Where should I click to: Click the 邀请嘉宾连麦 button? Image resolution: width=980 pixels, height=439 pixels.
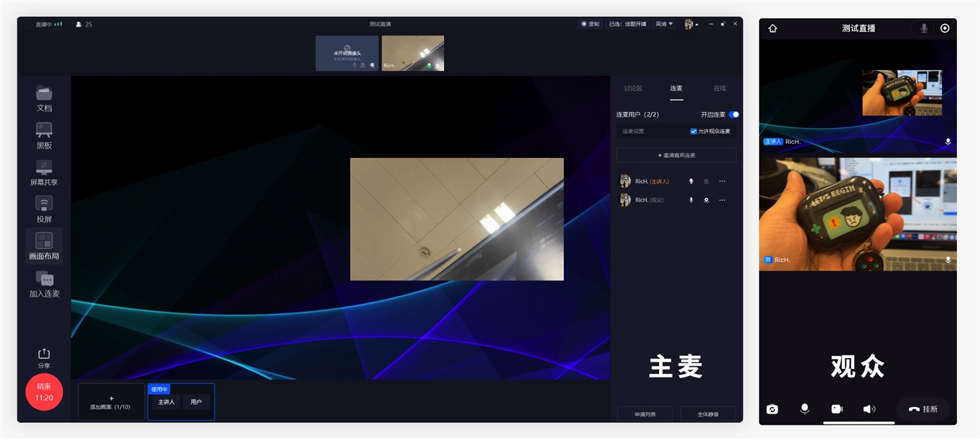pos(676,155)
